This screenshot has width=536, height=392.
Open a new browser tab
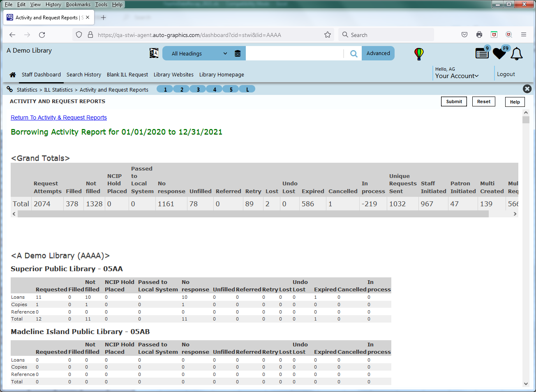pos(104,18)
